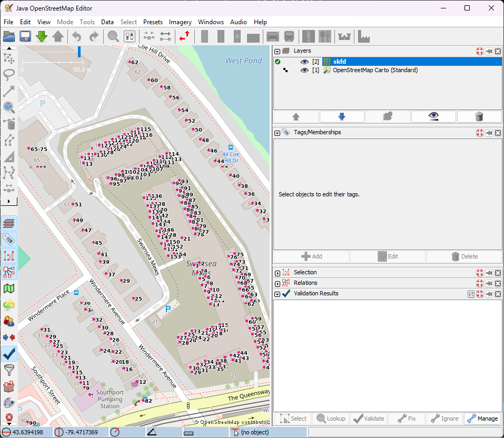
Task: Expand hidden left toolbar tools arrow
Action: pyautogui.click(x=9, y=202)
